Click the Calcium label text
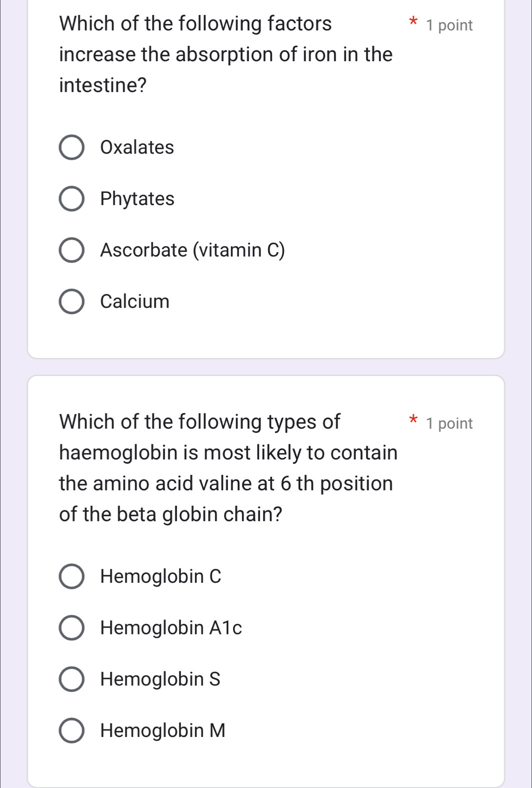The image size is (532, 788). click(x=134, y=301)
